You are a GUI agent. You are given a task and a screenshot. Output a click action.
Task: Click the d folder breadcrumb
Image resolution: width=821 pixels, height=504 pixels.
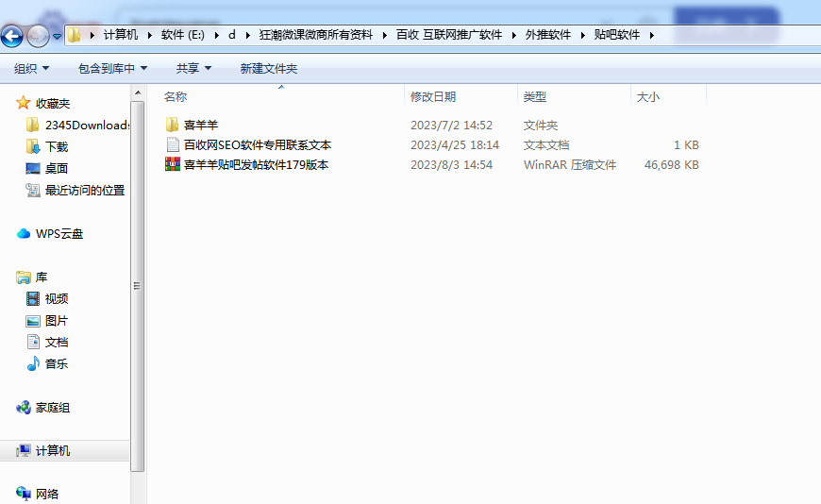pos(232,35)
